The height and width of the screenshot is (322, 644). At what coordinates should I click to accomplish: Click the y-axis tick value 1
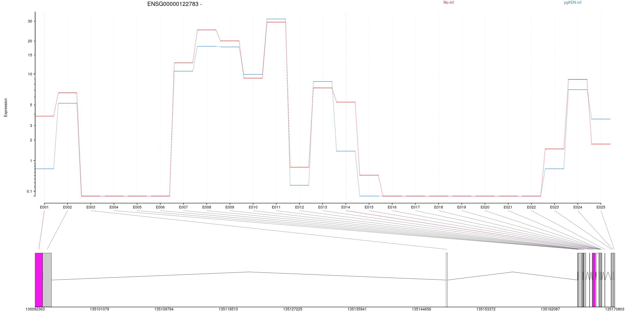point(31,161)
